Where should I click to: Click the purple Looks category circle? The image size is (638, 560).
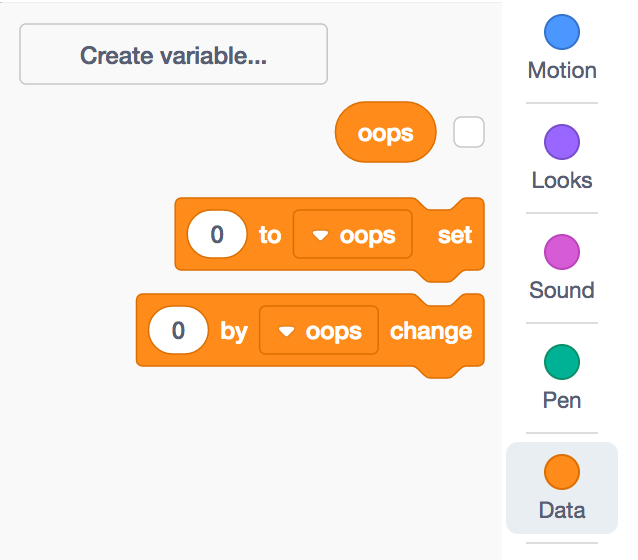562,142
